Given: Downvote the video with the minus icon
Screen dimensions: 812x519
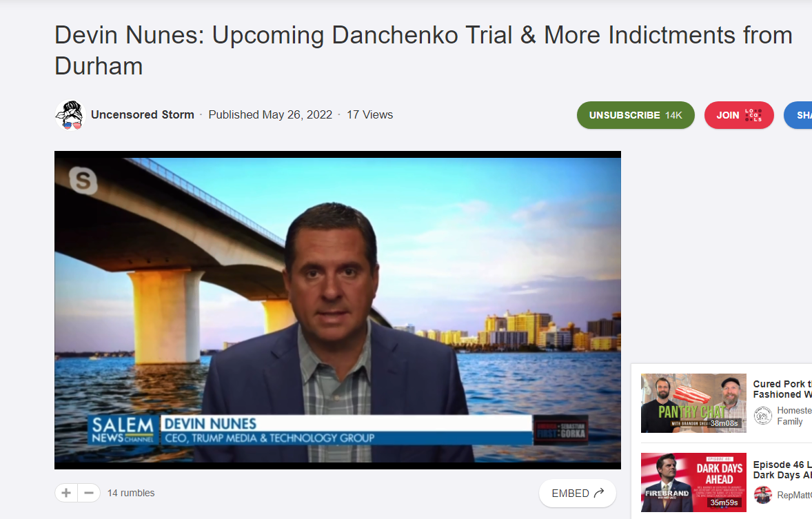Looking at the screenshot, I should tap(89, 493).
